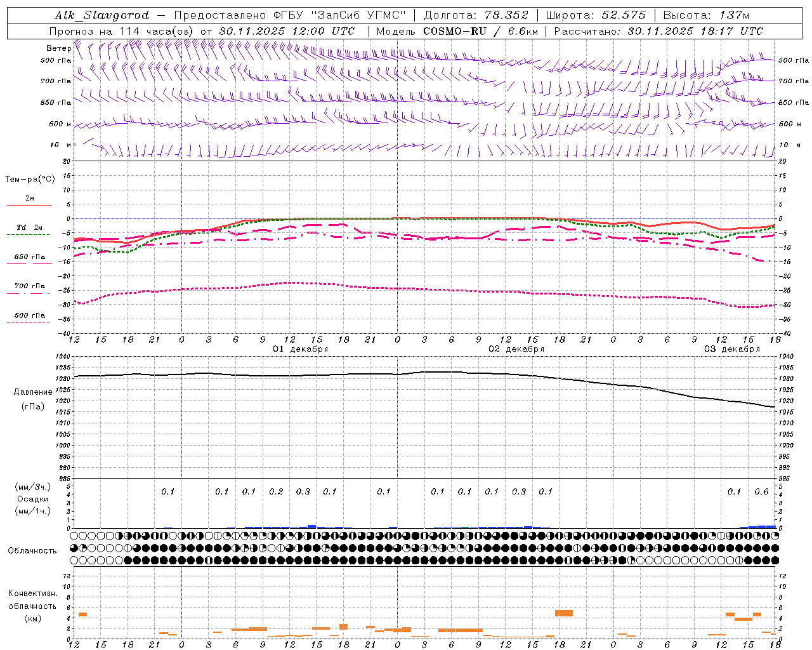Click the "500 м" wind level label on left
The image size is (812, 650).
point(60,124)
